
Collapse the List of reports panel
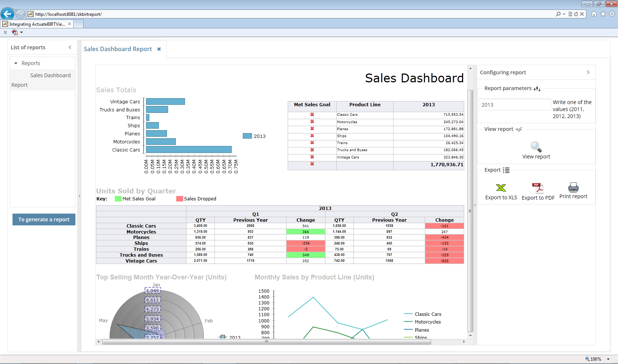point(70,47)
